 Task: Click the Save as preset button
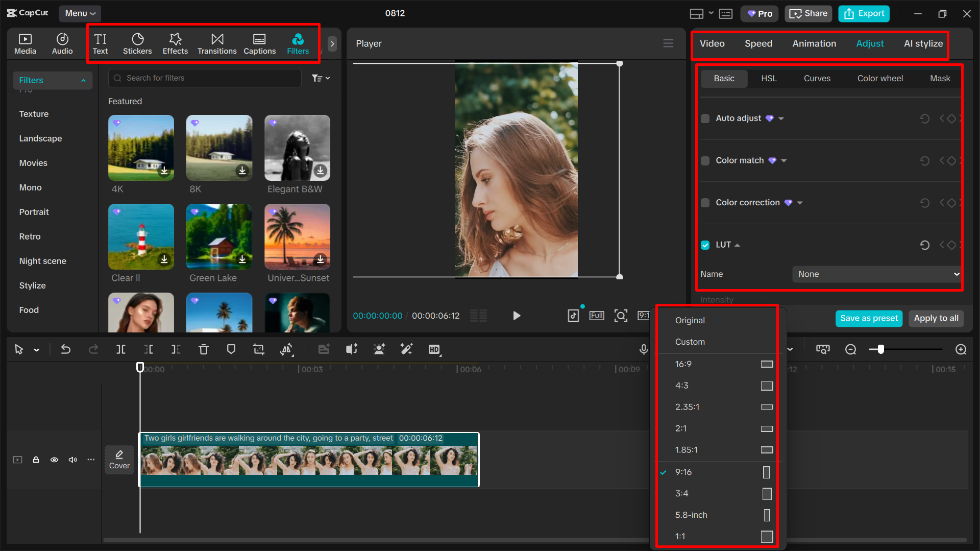pyautogui.click(x=869, y=318)
